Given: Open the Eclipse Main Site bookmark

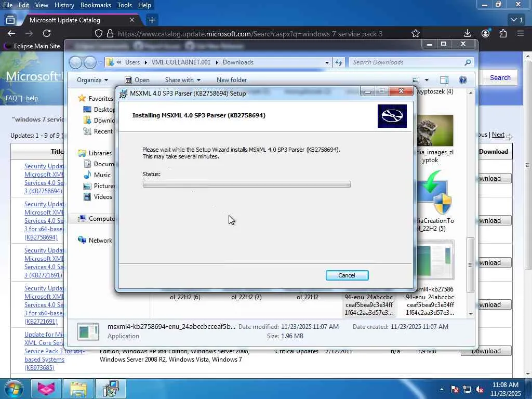Looking at the screenshot, I should tap(32, 46).
